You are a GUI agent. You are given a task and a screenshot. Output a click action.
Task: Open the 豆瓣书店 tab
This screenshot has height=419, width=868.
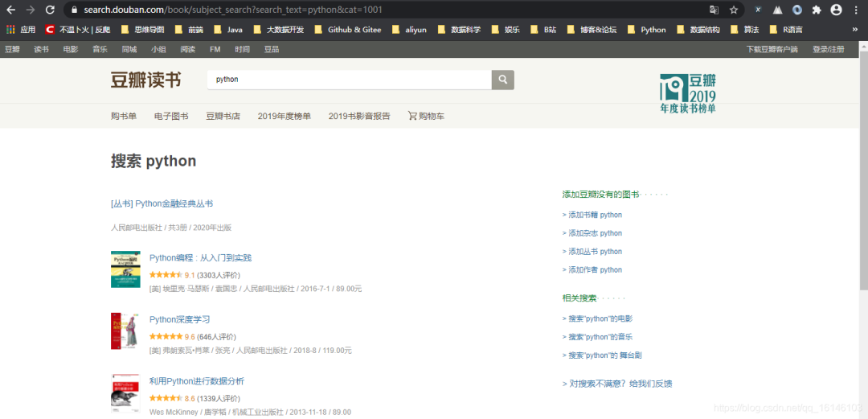(x=223, y=116)
